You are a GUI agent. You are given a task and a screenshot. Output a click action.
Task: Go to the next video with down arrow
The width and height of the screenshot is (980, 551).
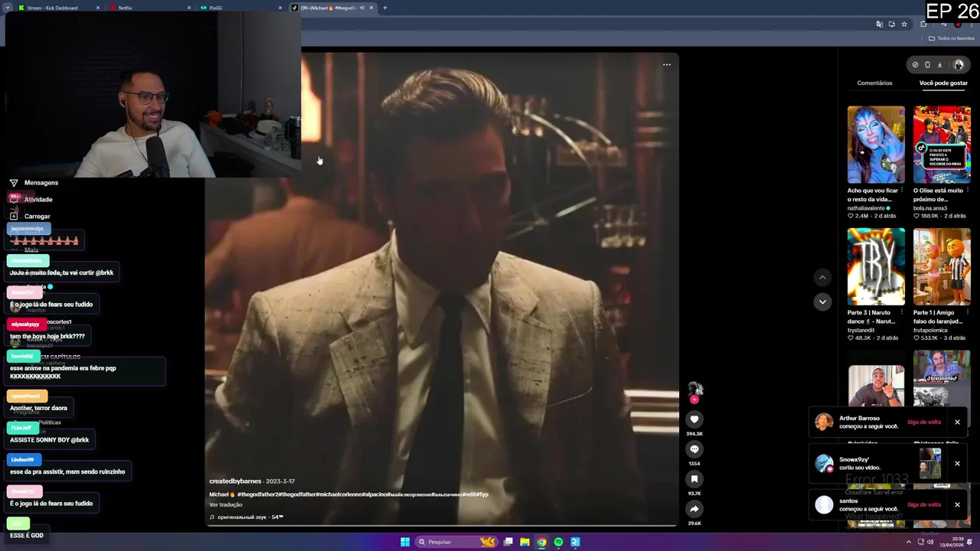coord(822,302)
